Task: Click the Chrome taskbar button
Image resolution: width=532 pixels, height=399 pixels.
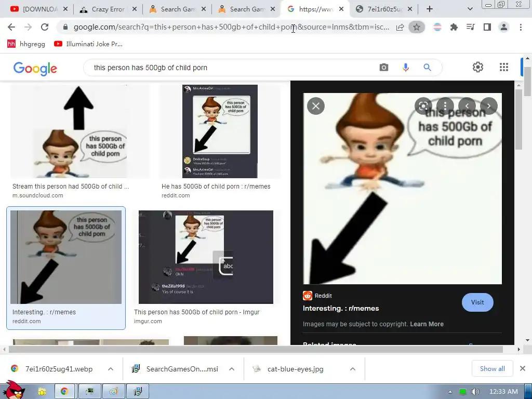Action: 64,392
